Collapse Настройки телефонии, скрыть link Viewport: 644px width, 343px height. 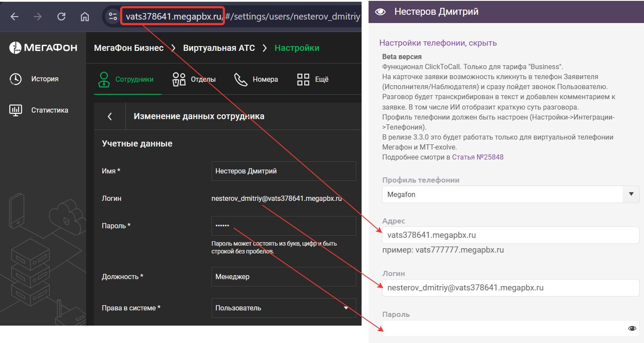click(438, 43)
